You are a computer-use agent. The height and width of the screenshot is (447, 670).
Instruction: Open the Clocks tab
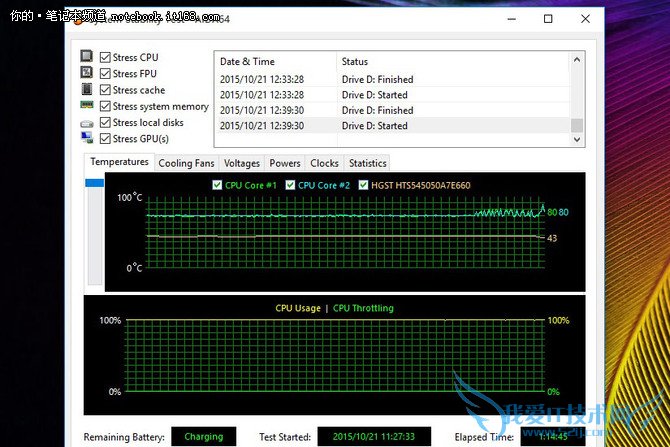[324, 163]
